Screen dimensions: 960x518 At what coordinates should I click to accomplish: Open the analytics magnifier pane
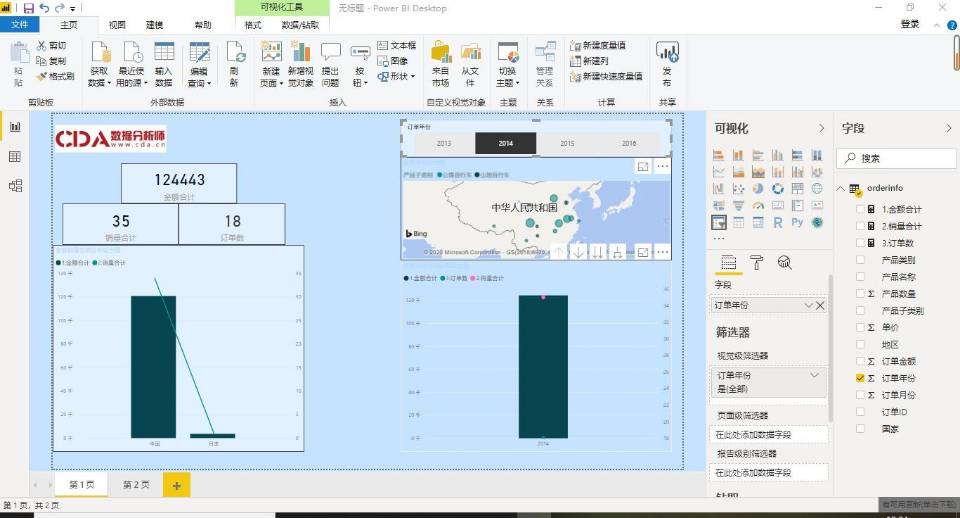(784, 263)
